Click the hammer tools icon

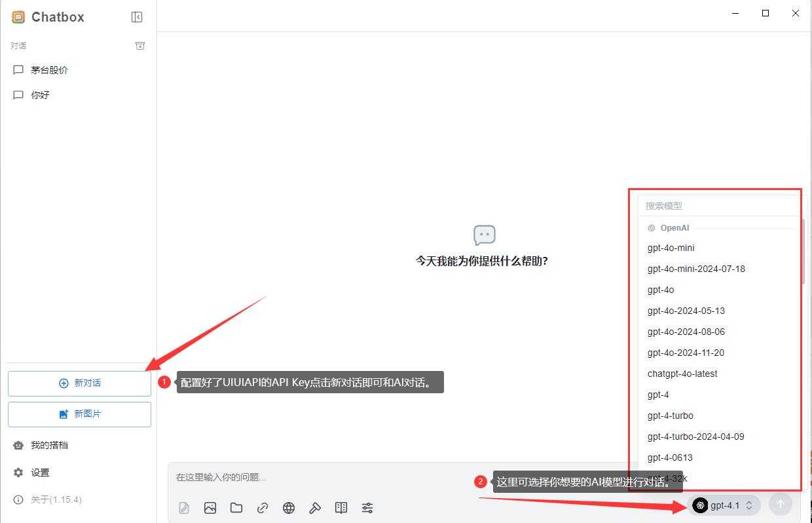[x=315, y=508]
